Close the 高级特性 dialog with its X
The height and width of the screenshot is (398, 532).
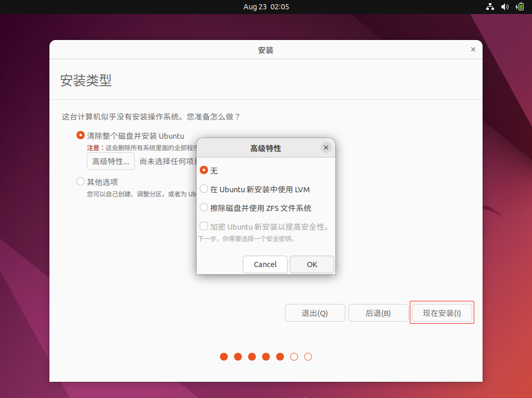[x=326, y=148]
